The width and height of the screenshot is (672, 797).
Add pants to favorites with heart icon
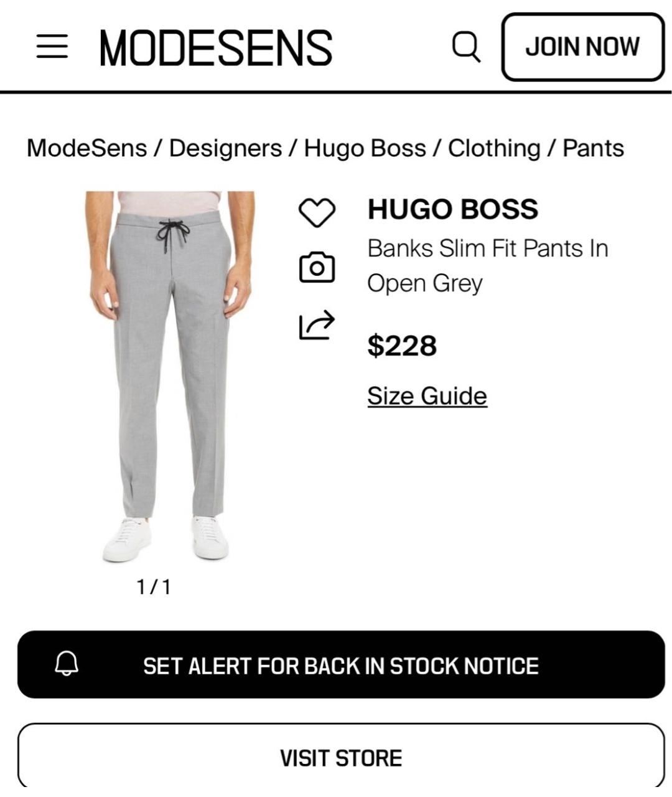pos(317,212)
